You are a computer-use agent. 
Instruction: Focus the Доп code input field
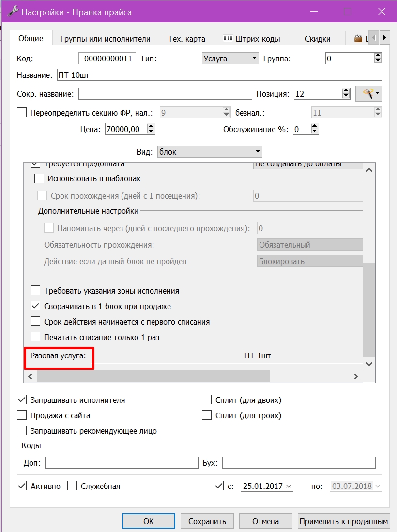pyautogui.click(x=122, y=462)
